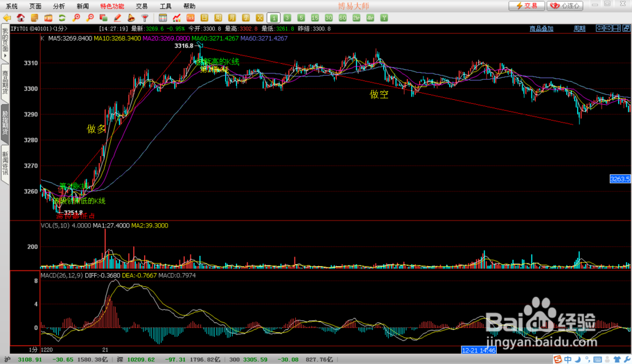Screen dimensions: 632x364
Task: Go to the home page icon
Action: pyautogui.click(x=21, y=18)
